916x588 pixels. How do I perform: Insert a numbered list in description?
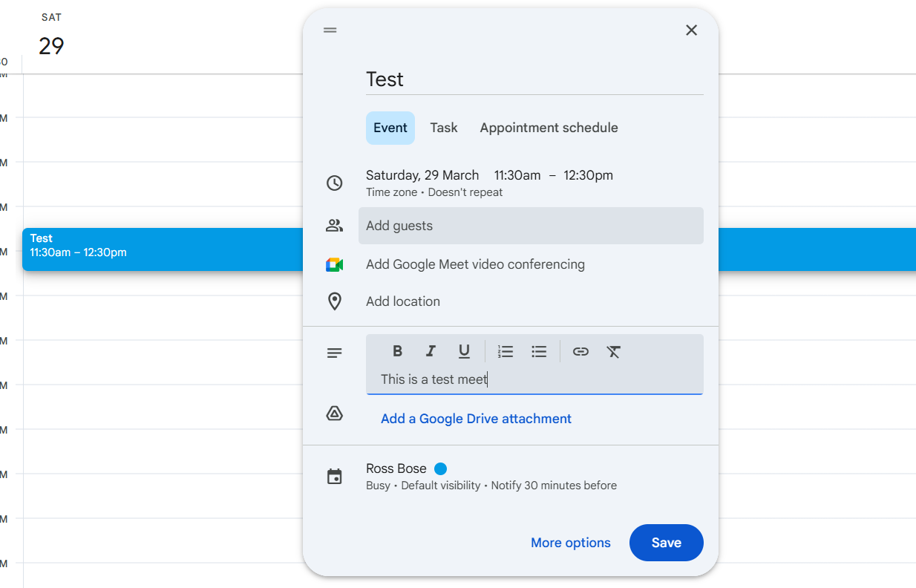[x=506, y=351]
